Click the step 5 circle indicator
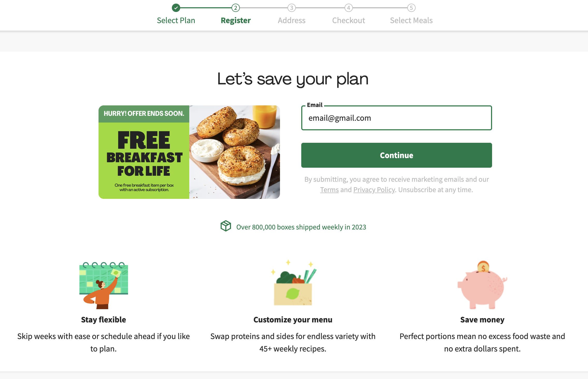 [411, 8]
